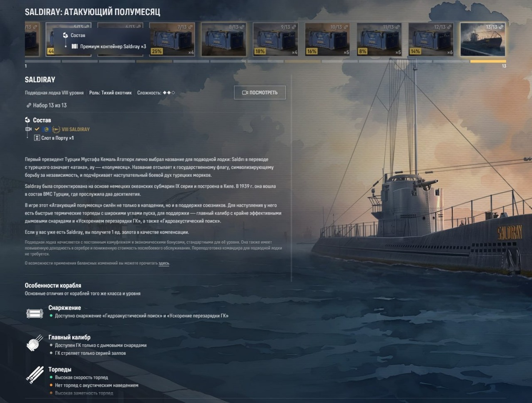Click the 16% discount badge on bundle 10/13

click(312, 51)
